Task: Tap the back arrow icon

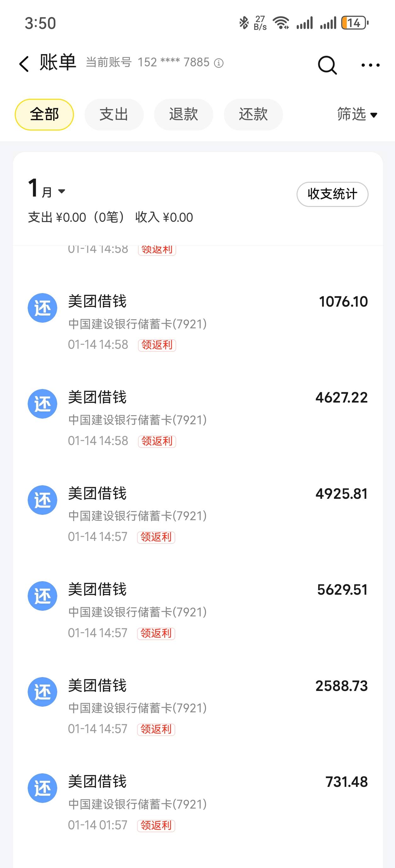Action: pyautogui.click(x=24, y=64)
